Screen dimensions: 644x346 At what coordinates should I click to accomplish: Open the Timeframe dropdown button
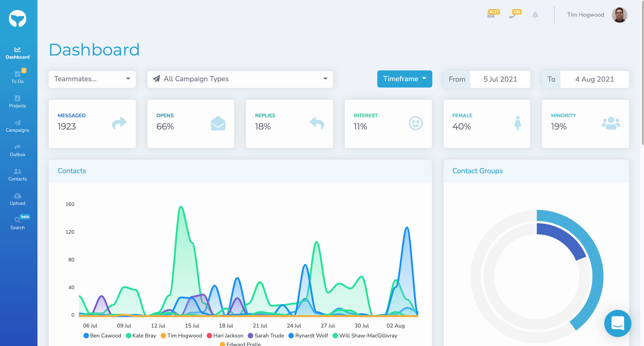tap(405, 79)
